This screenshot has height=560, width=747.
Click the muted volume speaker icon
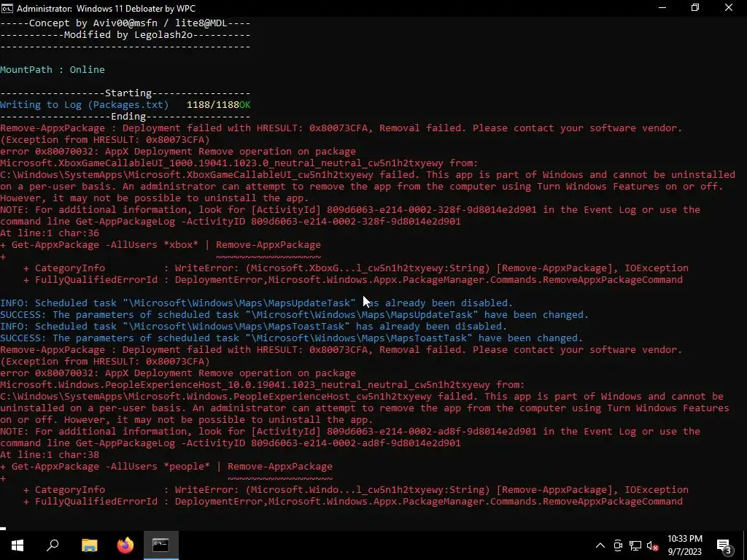click(653, 545)
